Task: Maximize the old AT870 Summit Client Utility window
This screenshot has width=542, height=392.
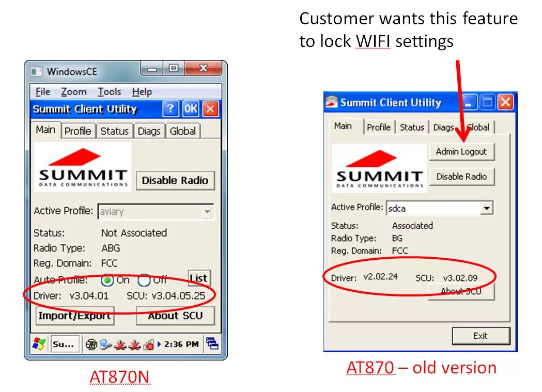Action: pos(487,102)
